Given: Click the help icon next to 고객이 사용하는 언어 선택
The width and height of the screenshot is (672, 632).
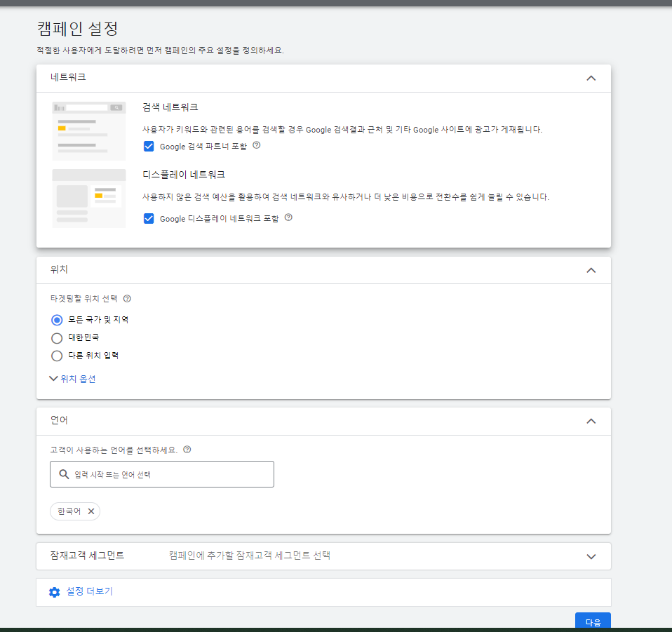Looking at the screenshot, I should tap(187, 451).
